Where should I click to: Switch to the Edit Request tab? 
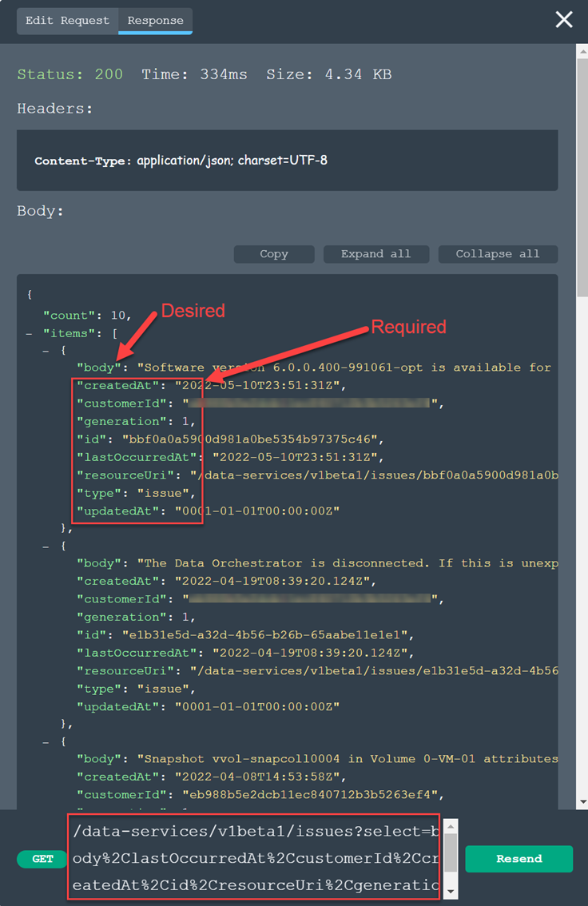coord(68,21)
